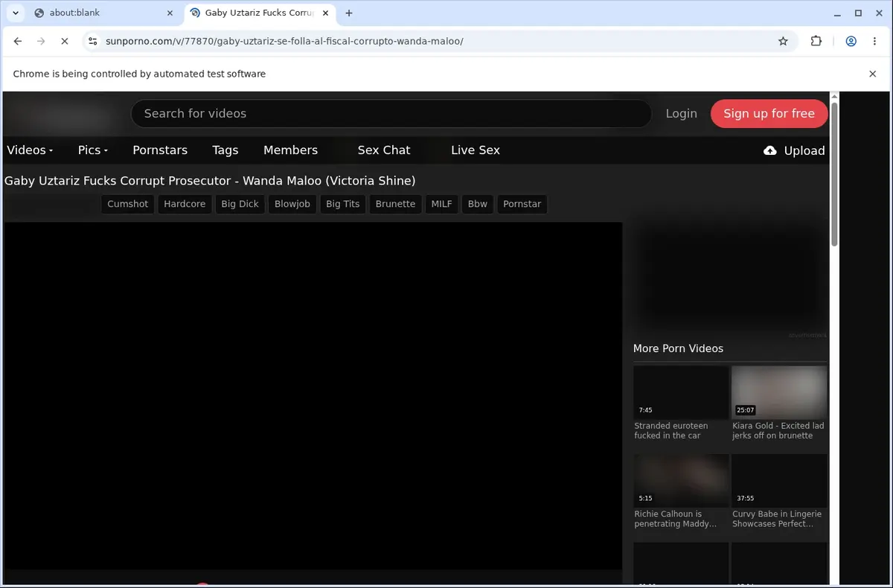Open the Login link

pos(681,114)
